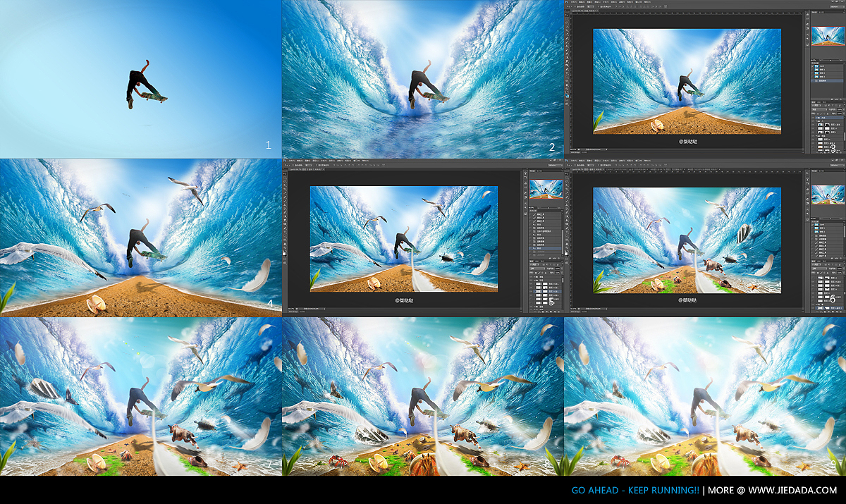Open layer blend mode dropdown in step 5 window
Screen dimensions: 846x504
tap(537, 269)
